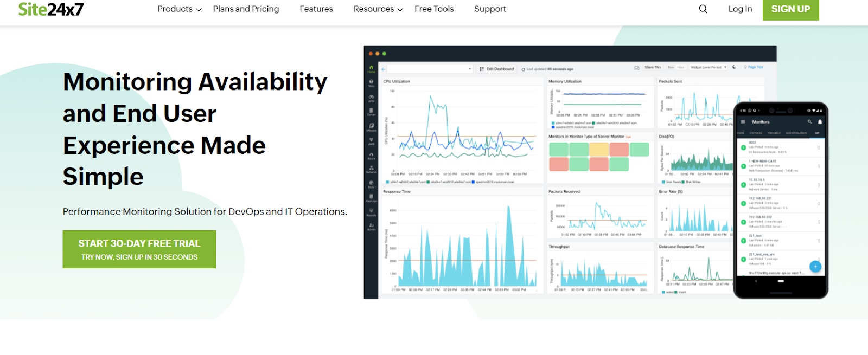Expand the Products menu
This screenshot has width=868, height=355.
pos(180,9)
